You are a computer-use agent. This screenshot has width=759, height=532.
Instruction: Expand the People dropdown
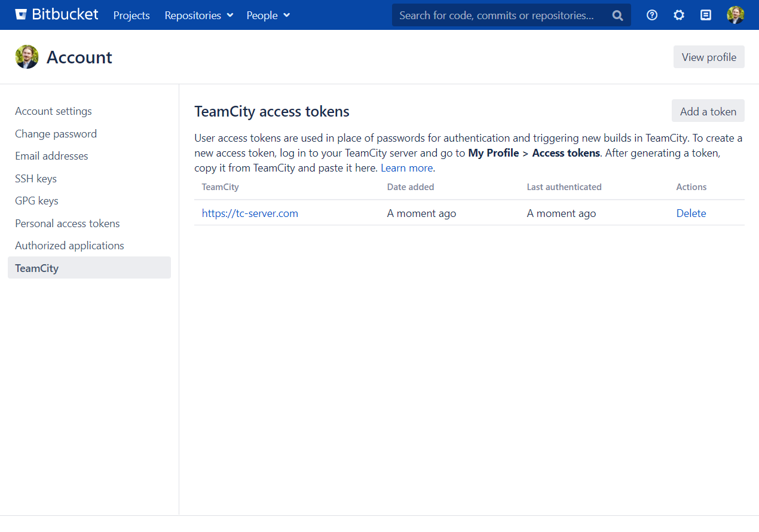pyautogui.click(x=268, y=15)
